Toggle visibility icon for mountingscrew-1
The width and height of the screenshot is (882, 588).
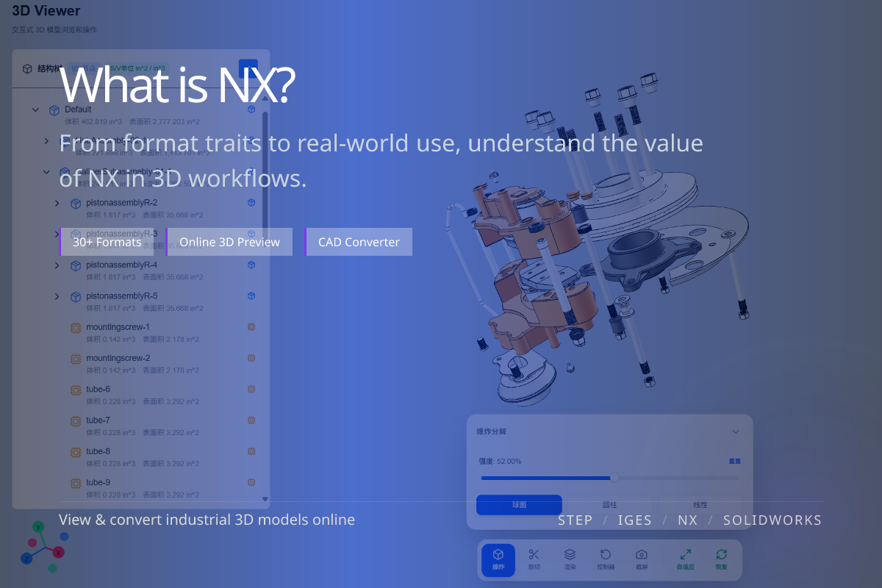[x=251, y=326]
